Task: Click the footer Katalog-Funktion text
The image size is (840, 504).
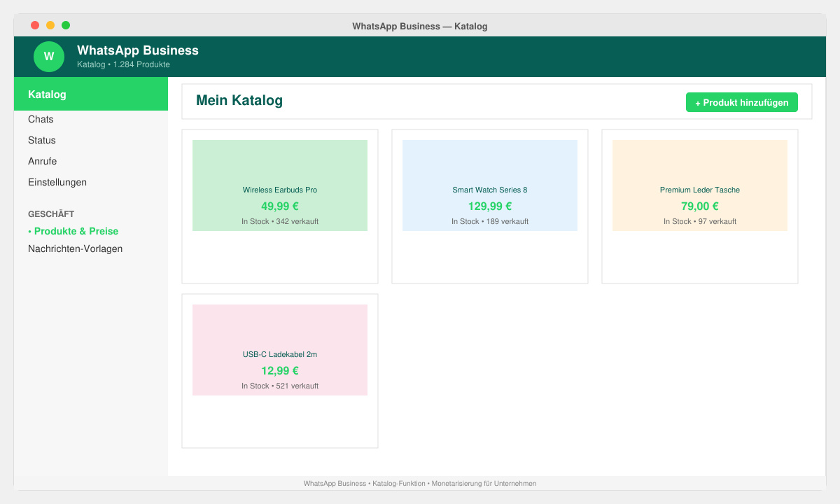Action: pos(399,484)
